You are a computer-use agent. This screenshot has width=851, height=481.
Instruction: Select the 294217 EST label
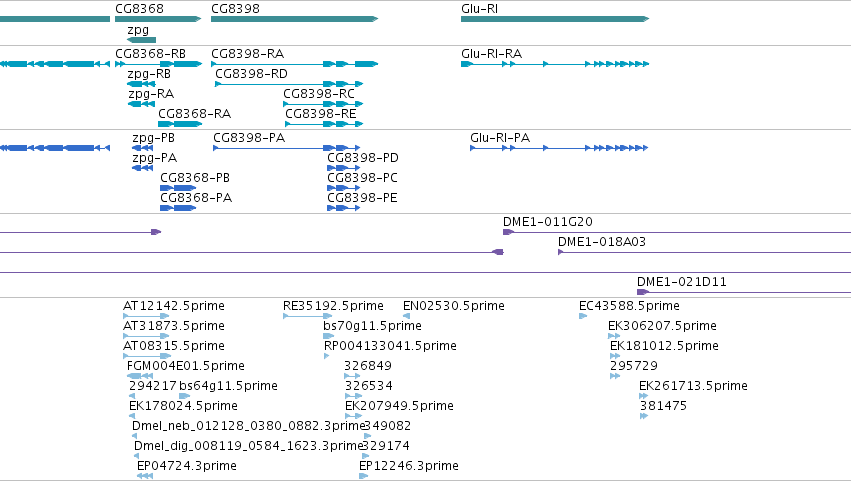(x=153, y=386)
